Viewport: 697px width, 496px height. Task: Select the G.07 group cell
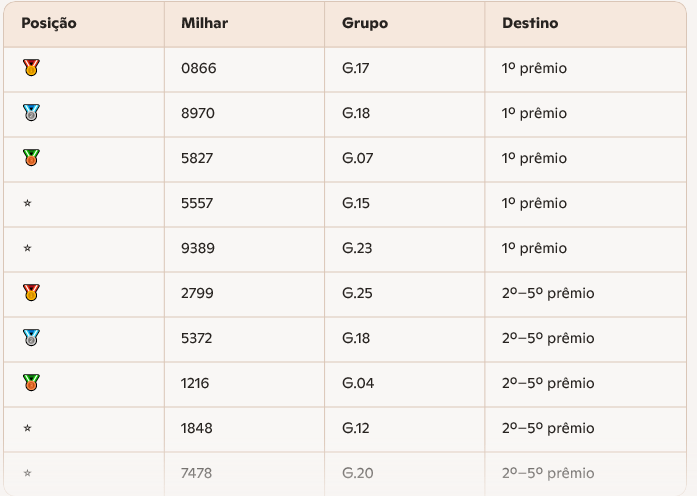coord(356,158)
